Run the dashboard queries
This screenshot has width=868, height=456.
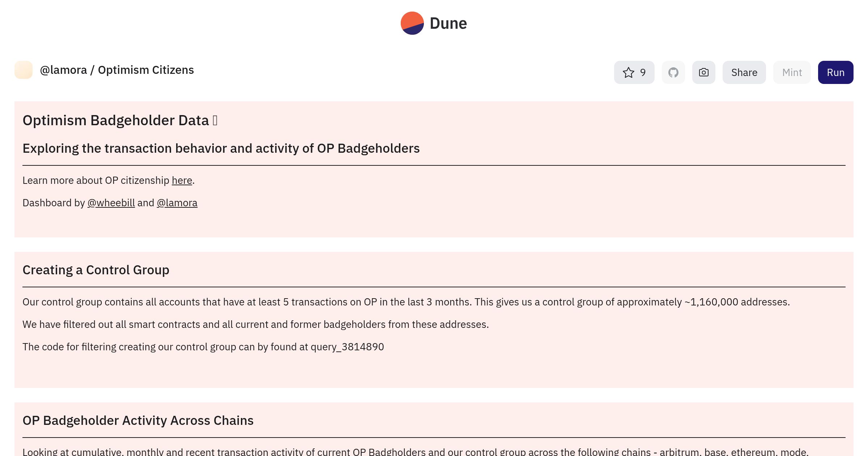[x=835, y=72]
